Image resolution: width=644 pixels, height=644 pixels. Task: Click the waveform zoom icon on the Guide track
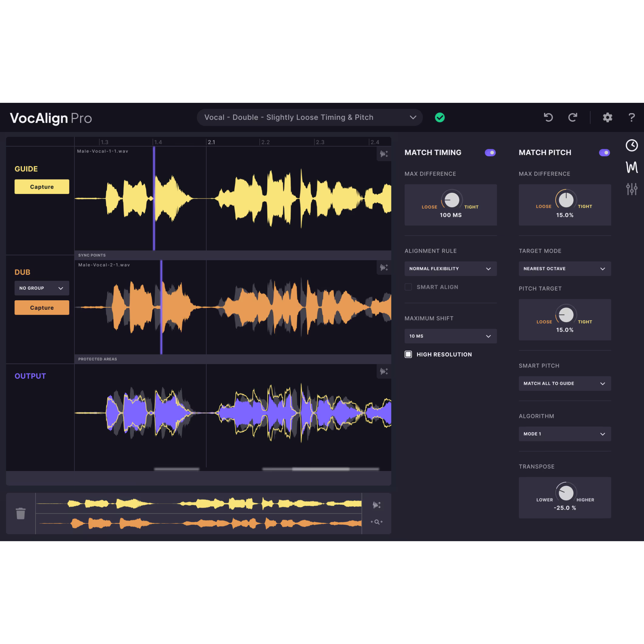click(x=384, y=154)
